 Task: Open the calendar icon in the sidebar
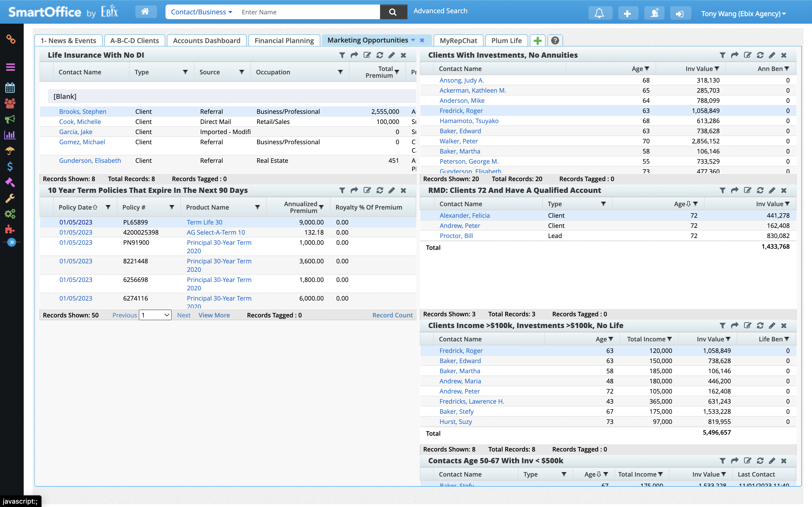coord(10,88)
